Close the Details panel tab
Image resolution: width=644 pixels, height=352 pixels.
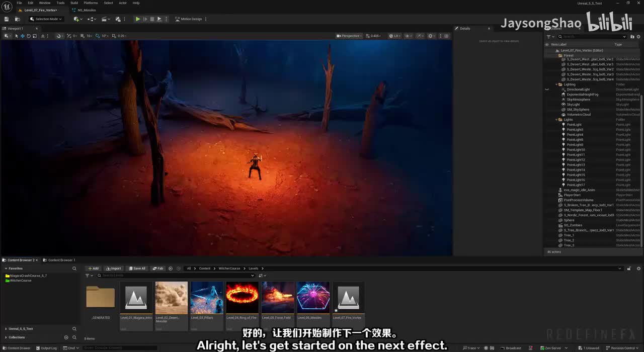point(489,28)
